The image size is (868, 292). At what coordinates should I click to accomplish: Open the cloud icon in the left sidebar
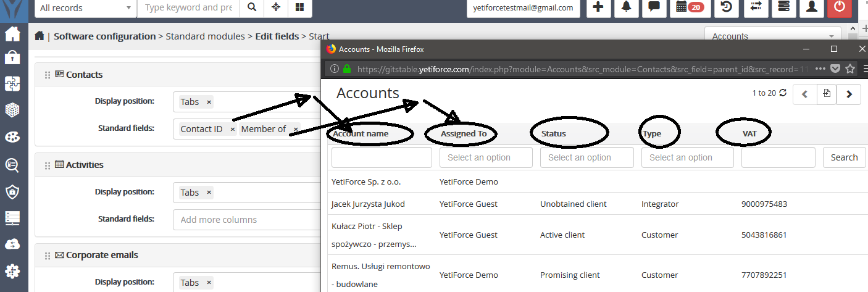pyautogui.click(x=12, y=244)
